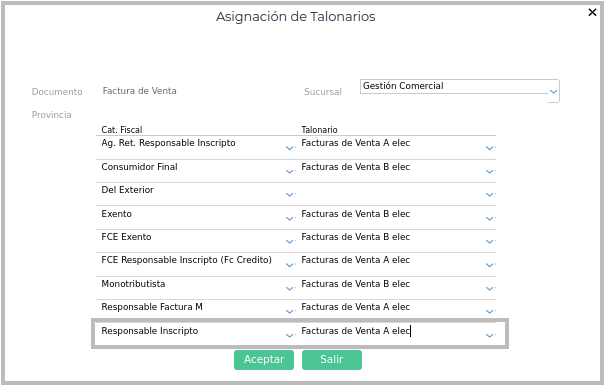Open the empty Talonario dropdown in Del Exterior row
The image size is (604, 387).
click(x=490, y=194)
